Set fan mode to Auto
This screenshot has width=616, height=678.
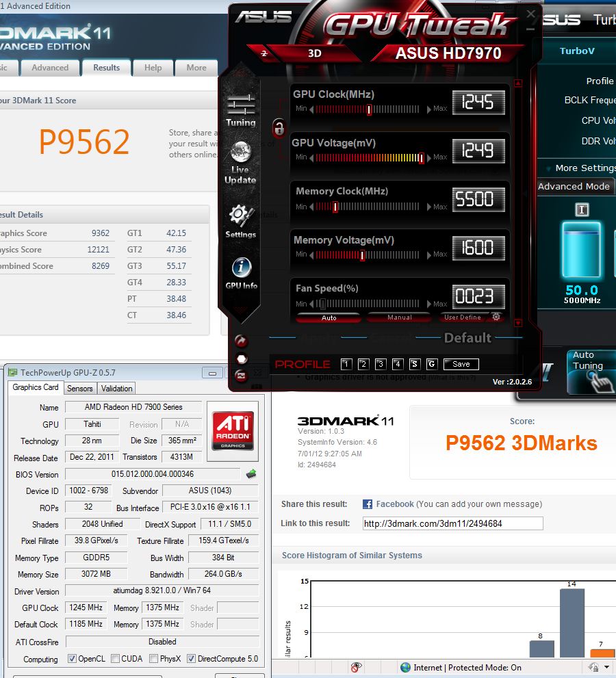point(329,318)
